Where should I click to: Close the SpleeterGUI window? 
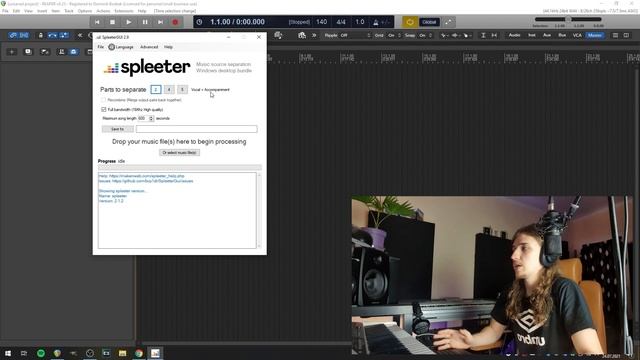click(259, 37)
